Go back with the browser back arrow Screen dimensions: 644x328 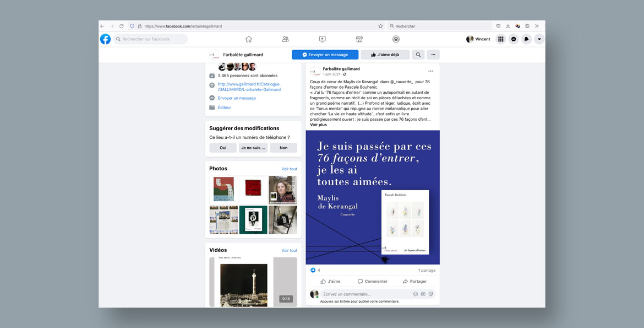click(102, 26)
